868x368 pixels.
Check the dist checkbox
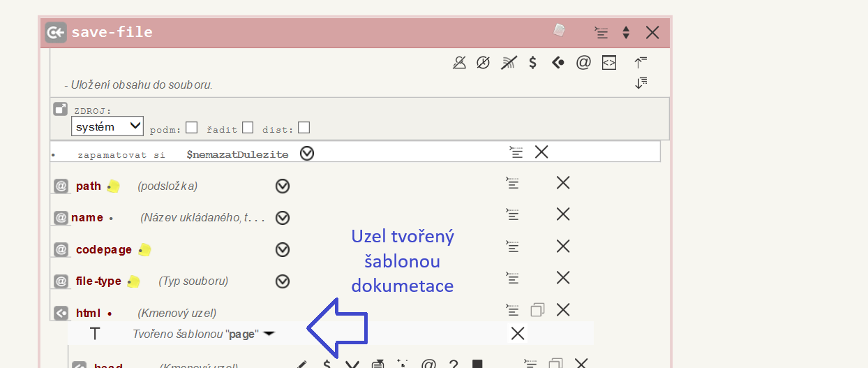point(304,128)
